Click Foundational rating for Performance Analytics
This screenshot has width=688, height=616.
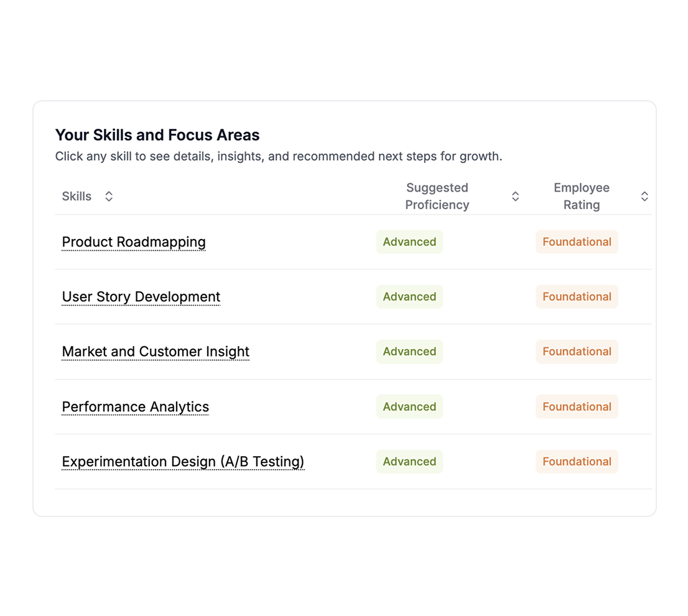(x=577, y=407)
